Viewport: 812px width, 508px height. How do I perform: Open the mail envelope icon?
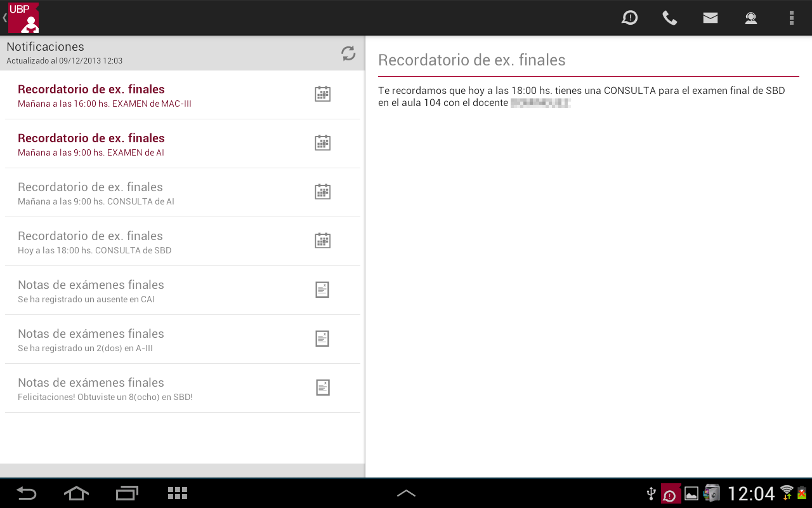coord(710,18)
